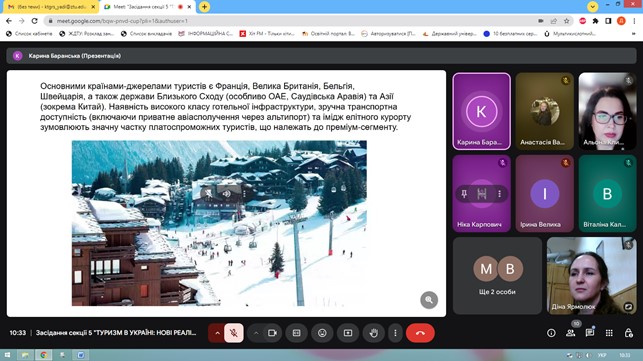This screenshot has width=643, height=361.
Task: Toggle the browser side panel icon
Action: click(x=608, y=21)
